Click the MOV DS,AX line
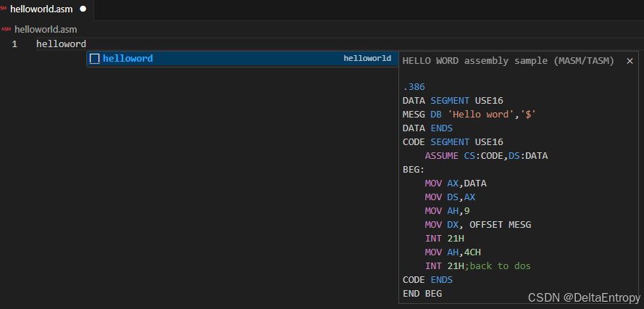This screenshot has height=309, width=644. tap(450, 197)
